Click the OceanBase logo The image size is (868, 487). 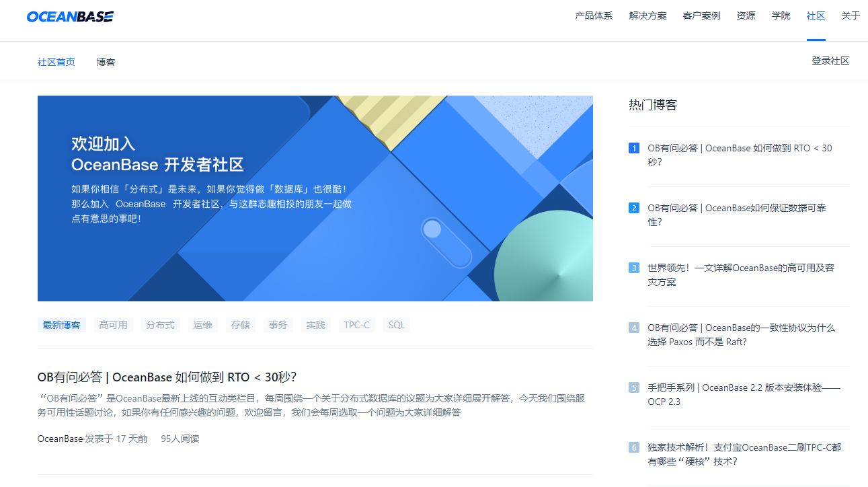pyautogui.click(x=70, y=16)
